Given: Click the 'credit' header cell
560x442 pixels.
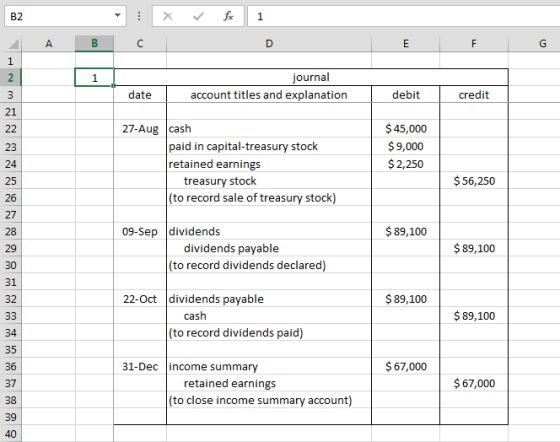Looking at the screenshot, I should [x=474, y=95].
